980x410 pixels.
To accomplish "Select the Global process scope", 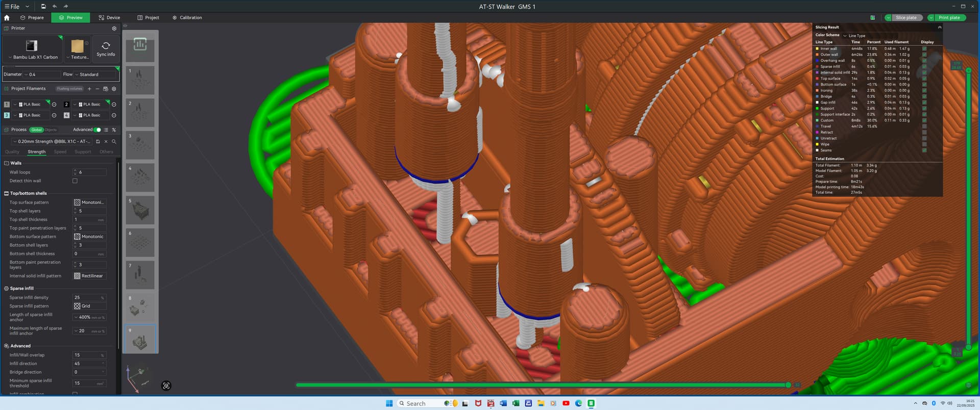I will [x=36, y=130].
